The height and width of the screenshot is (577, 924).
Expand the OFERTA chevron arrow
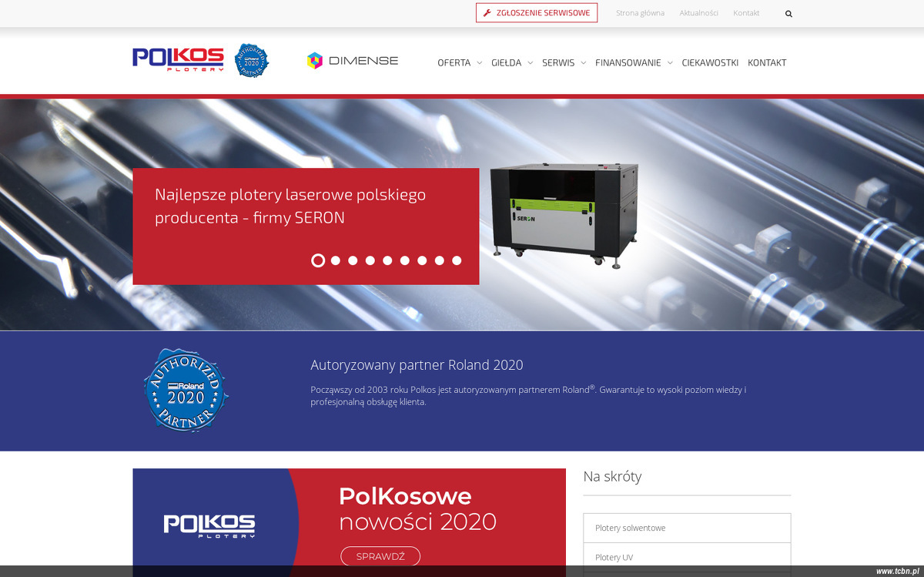pyautogui.click(x=479, y=63)
